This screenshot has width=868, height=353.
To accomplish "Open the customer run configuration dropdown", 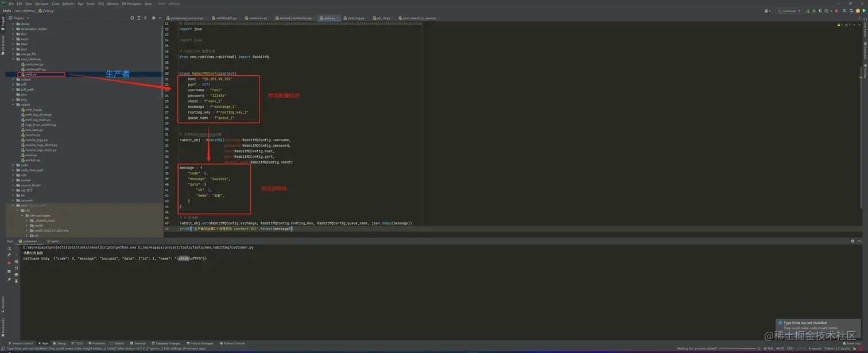I will click(789, 11).
